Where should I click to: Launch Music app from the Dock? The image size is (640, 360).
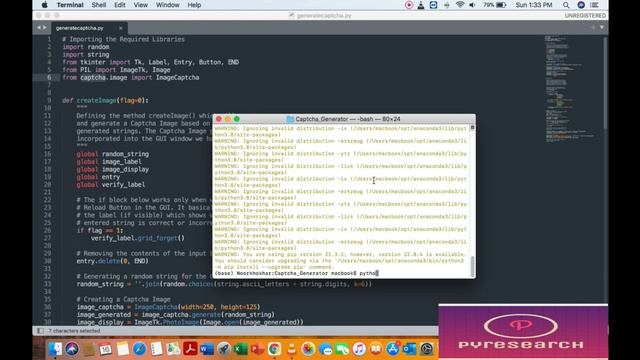click(359, 349)
